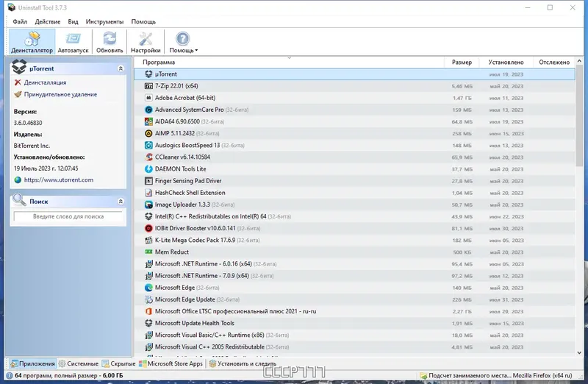Click the list scrollbar down arrow
588x384 pixels.
click(579, 353)
